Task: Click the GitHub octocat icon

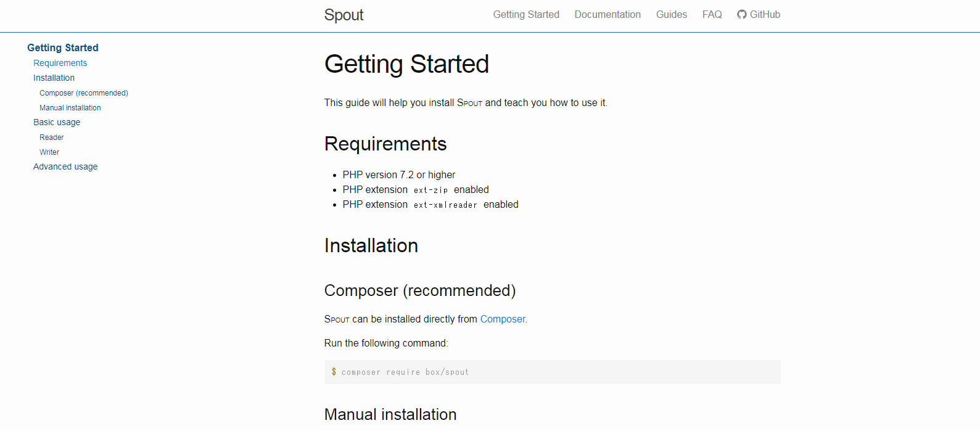Action: [x=742, y=14]
